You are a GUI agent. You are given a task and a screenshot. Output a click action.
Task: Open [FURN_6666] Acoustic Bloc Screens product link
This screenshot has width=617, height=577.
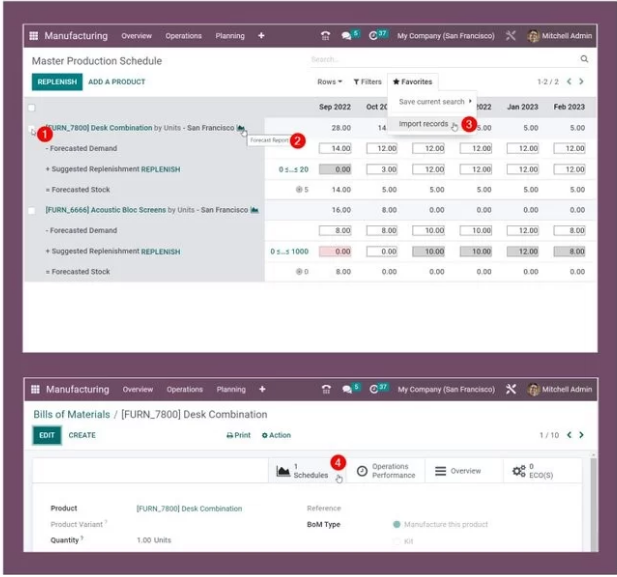(x=105, y=210)
